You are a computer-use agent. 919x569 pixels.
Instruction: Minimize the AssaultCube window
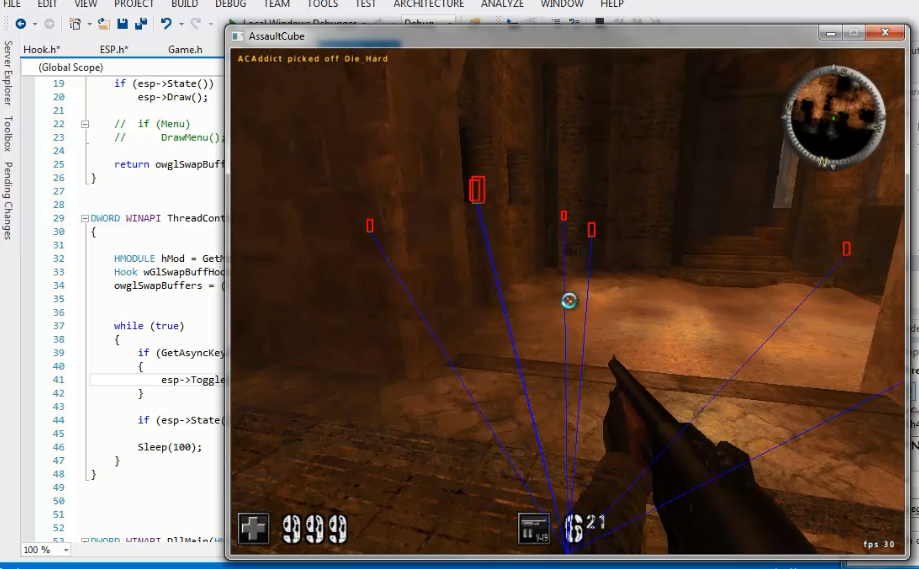(830, 33)
